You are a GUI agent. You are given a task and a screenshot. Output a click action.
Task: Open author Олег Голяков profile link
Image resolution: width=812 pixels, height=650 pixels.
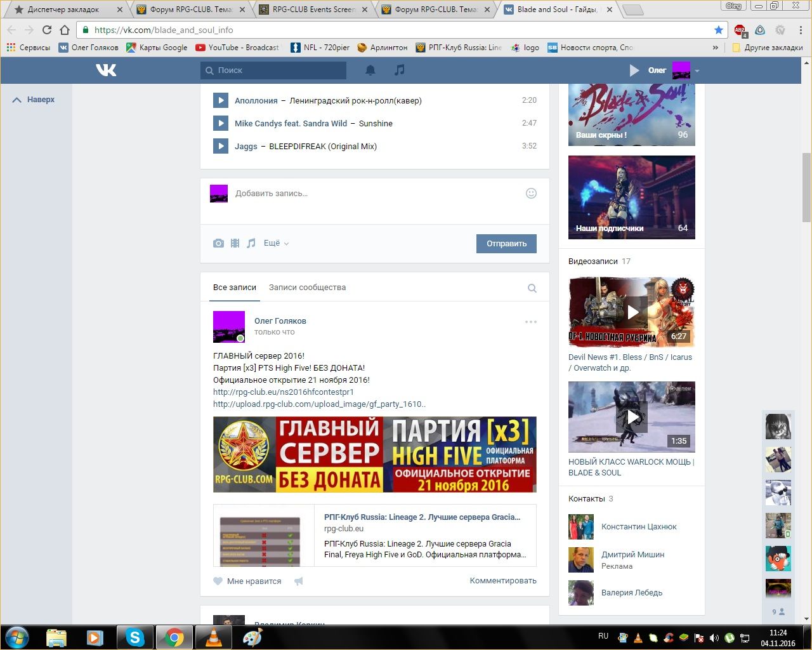coord(280,321)
